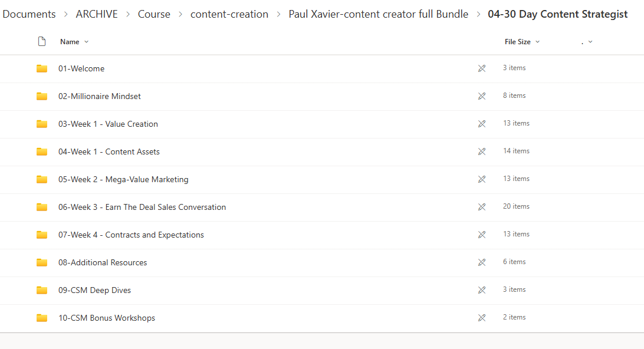
Task: Click the crossed-pencil icon on 07-Week 4 row
Action: tap(482, 235)
